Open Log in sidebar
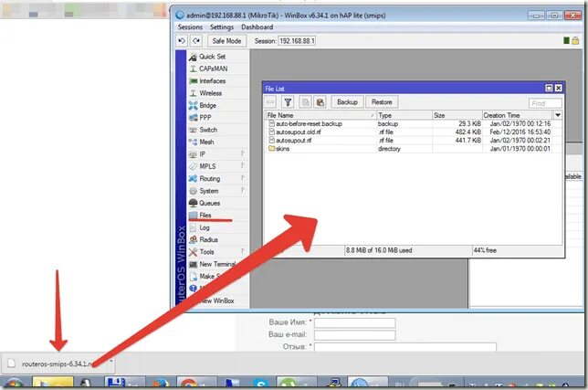588x390 pixels. coord(205,227)
